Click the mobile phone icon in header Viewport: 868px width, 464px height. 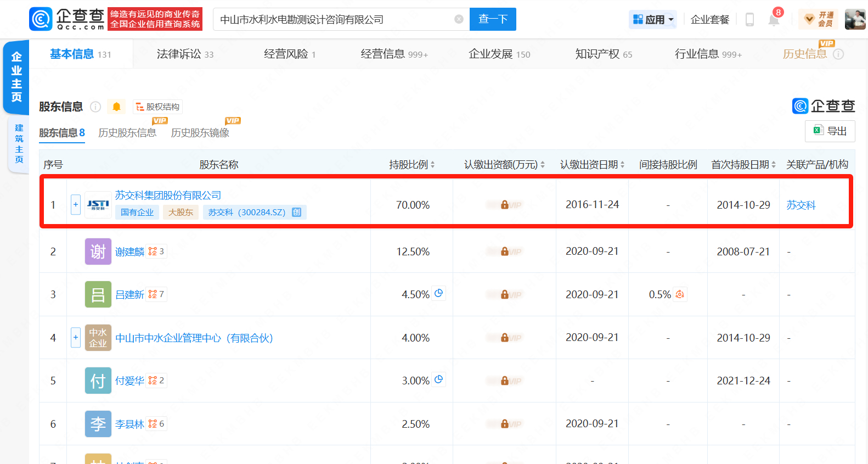click(x=749, y=20)
